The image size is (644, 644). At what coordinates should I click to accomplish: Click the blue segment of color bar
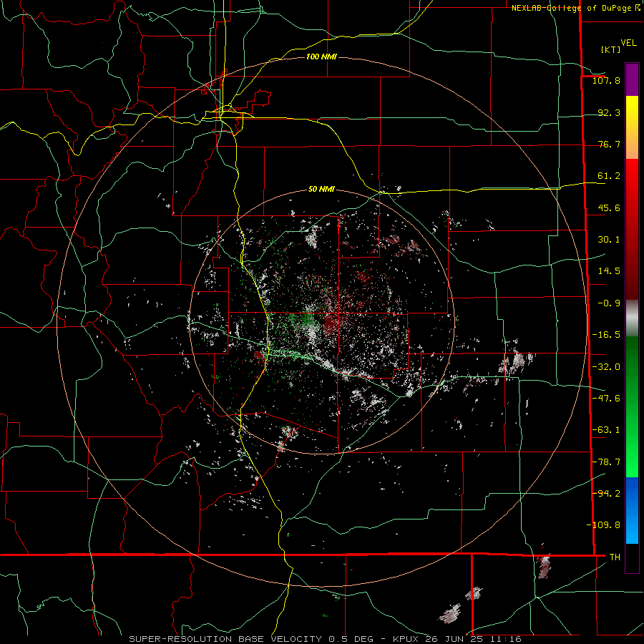pyautogui.click(x=632, y=510)
